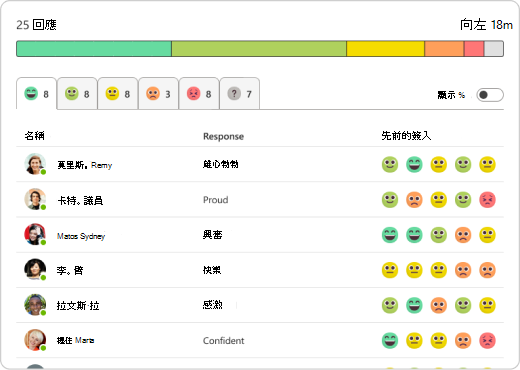Click the yellow neutral emoji in Proud row
The width and height of the screenshot is (520, 370).
[x=439, y=200]
